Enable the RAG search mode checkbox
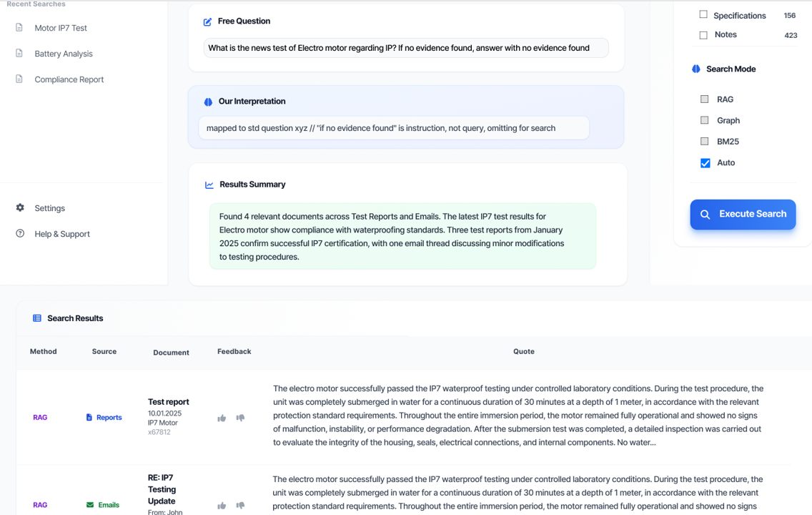812x515 pixels. coord(704,99)
